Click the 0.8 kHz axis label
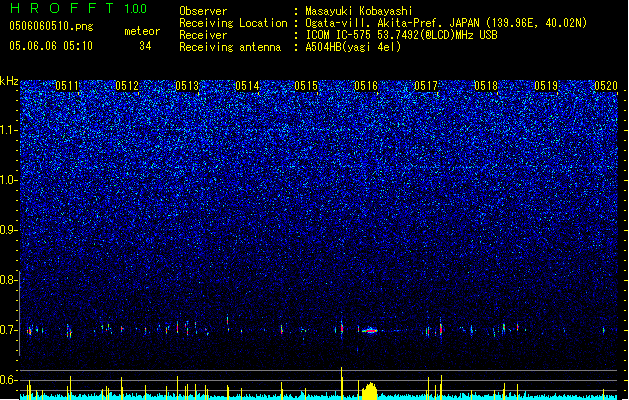Image resolution: width=629 pixels, height=400 pixels. pyautogui.click(x=9, y=280)
